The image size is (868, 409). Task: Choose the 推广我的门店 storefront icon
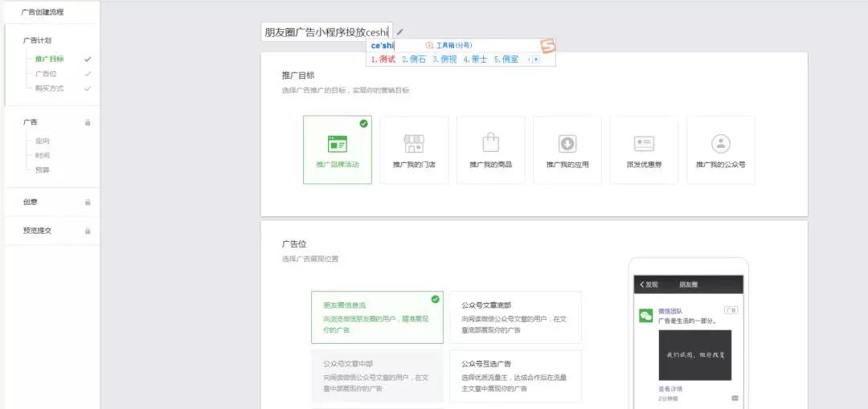pos(414,145)
